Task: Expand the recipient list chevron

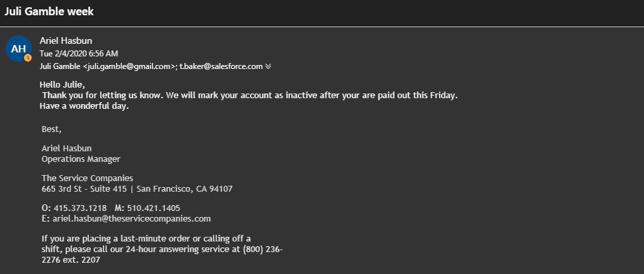Action: pyautogui.click(x=269, y=66)
